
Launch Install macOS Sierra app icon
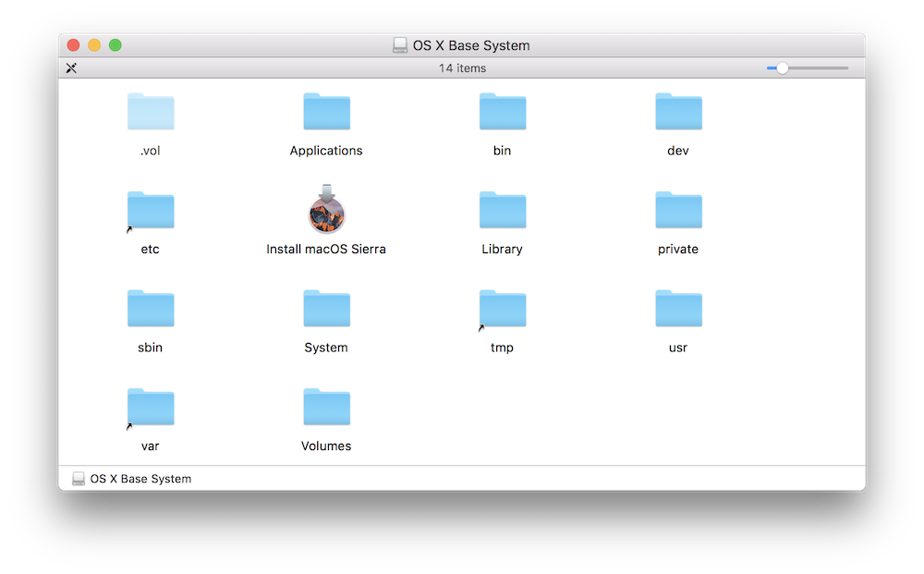click(326, 210)
